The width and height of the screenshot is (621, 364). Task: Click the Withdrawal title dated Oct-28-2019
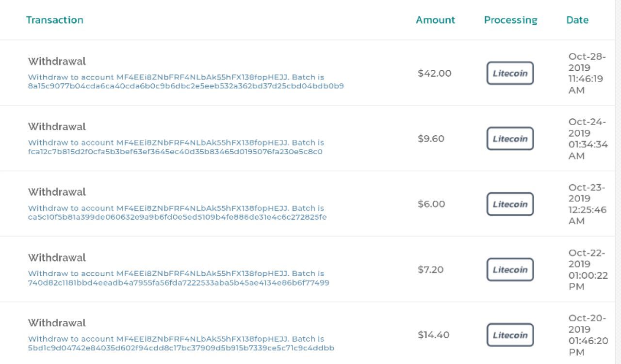(57, 62)
